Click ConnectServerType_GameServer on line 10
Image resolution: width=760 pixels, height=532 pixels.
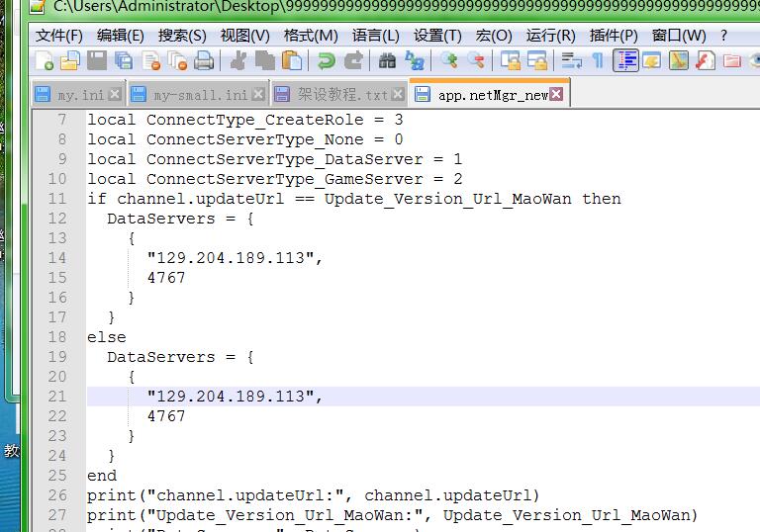tap(285, 179)
